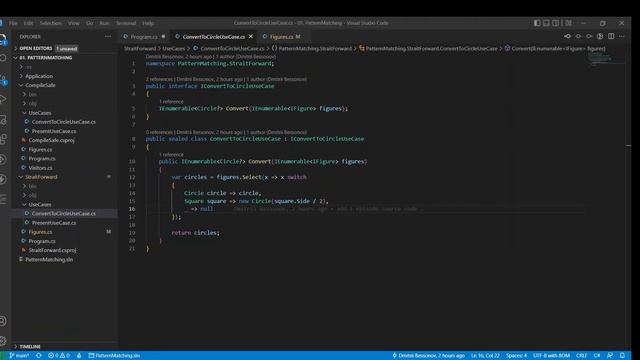
Task: Open PatternMatching.sln in explorer tree
Action: pos(64,259)
